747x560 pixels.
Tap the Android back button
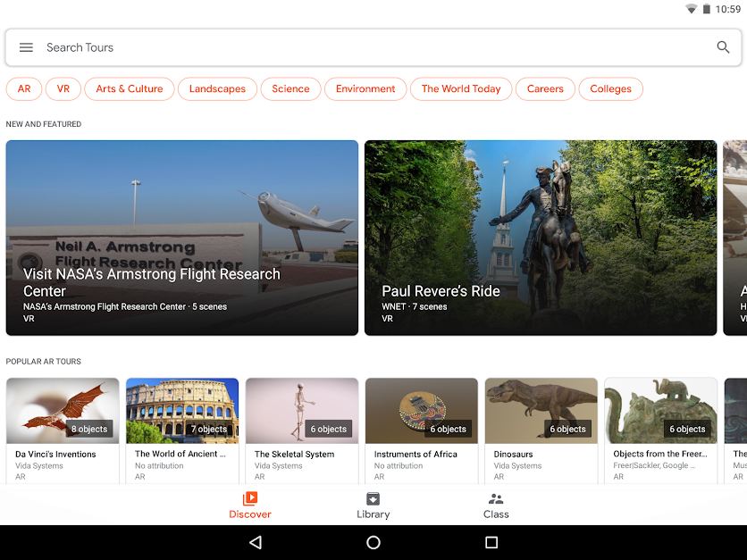coord(256,542)
